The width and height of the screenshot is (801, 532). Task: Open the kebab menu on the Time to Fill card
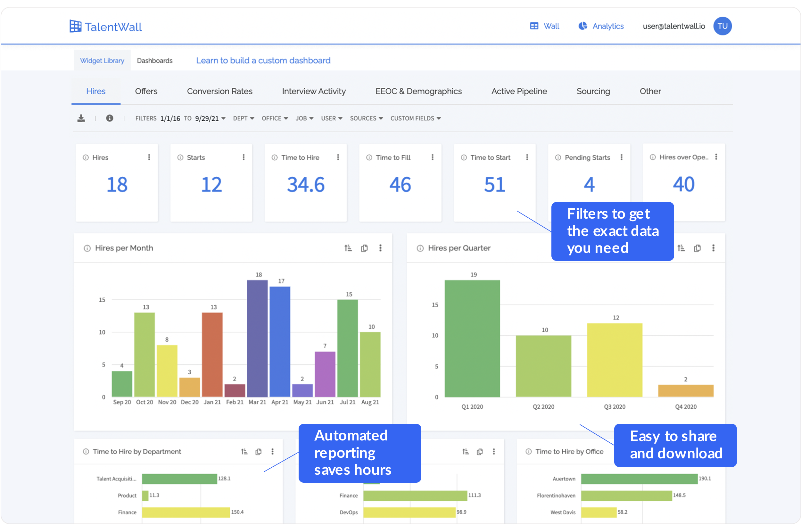[432, 157]
